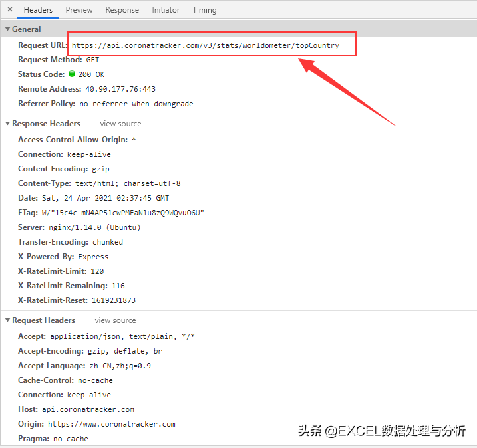Click the no-referrer-when-downgrade value
Viewport: 477px width, 448px height.
[136, 104]
